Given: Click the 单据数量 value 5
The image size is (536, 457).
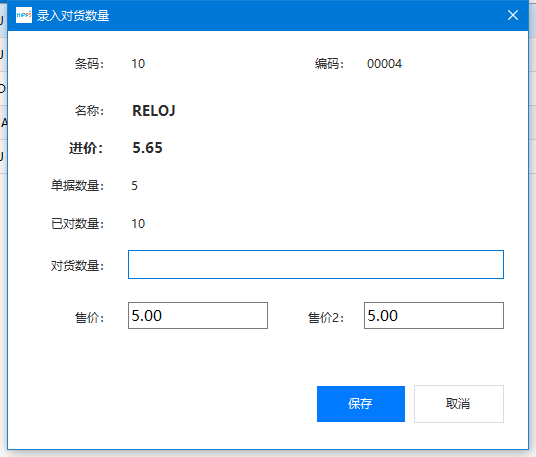Looking at the screenshot, I should pyautogui.click(x=134, y=186).
